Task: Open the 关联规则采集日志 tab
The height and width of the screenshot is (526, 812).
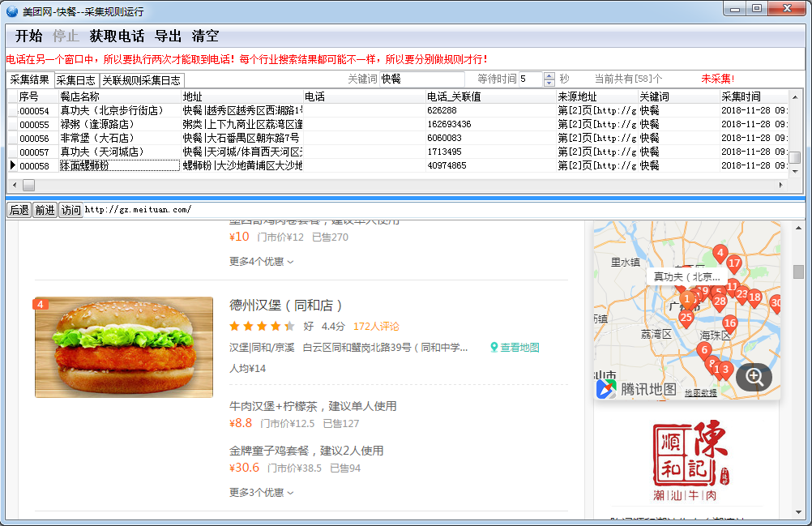Action: pos(141,80)
